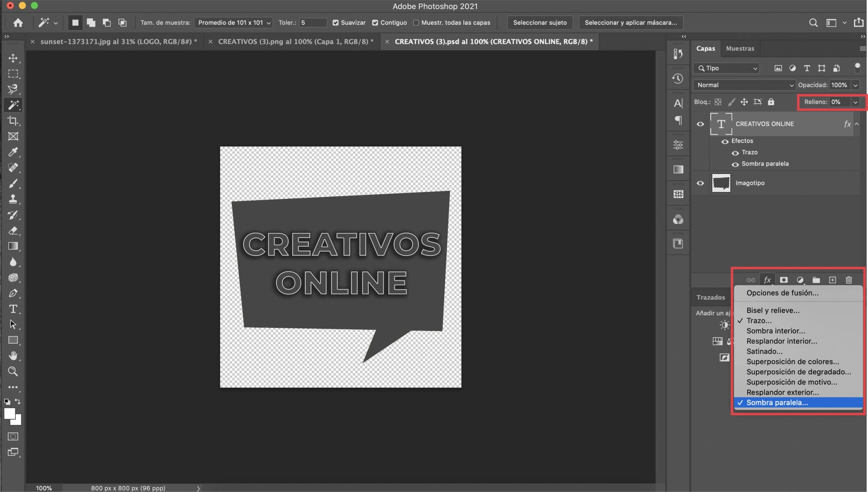This screenshot has height=492, width=868.
Task: Click the Type tool in toolbar
Action: (13, 309)
